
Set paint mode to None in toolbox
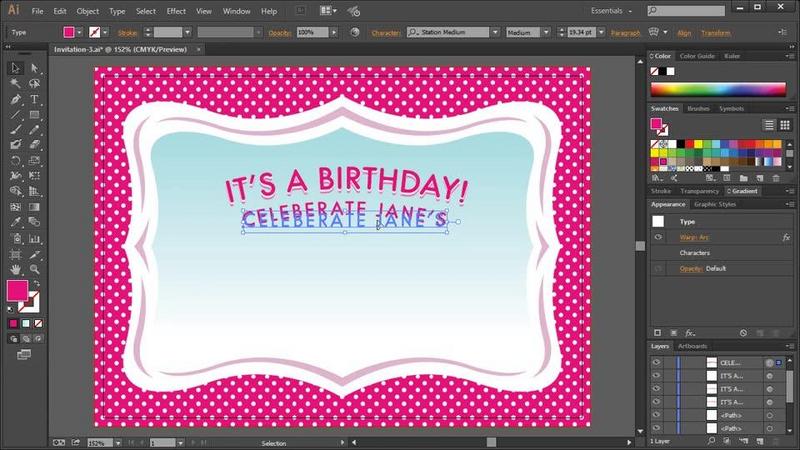(38, 323)
